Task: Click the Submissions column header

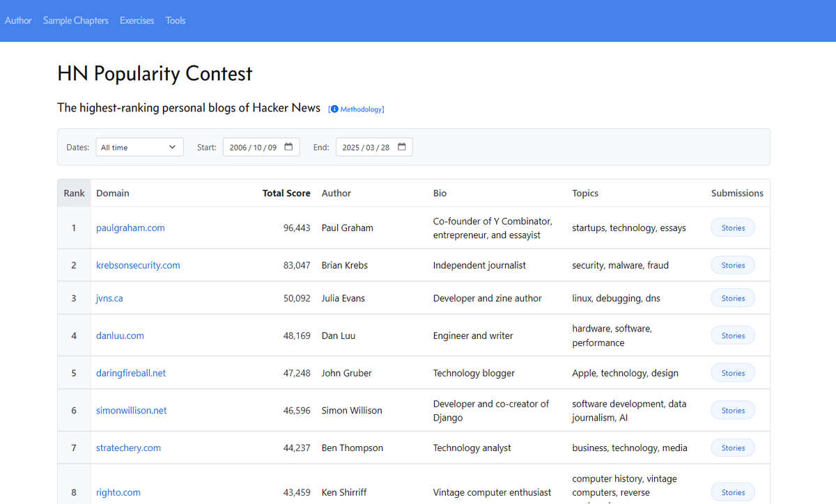Action: [737, 194]
